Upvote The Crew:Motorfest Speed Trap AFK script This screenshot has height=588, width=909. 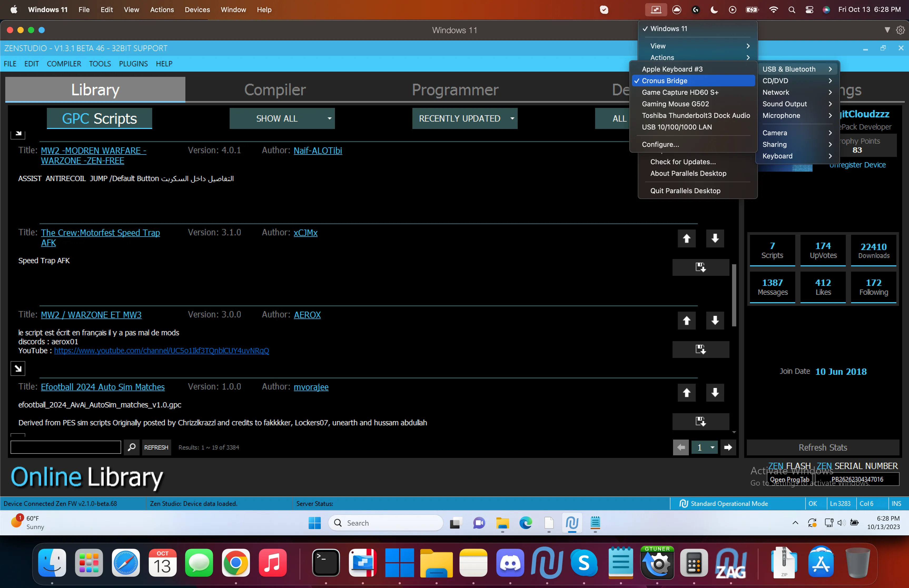(686, 238)
